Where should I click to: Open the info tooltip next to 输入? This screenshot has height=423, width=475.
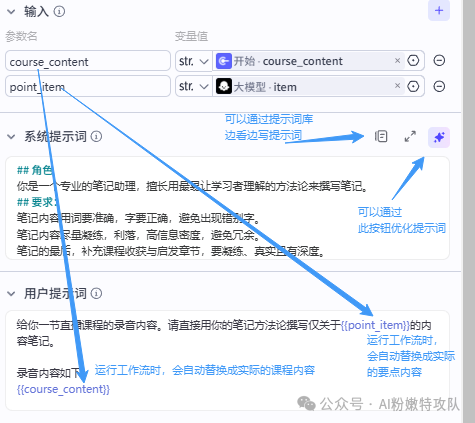59,12
